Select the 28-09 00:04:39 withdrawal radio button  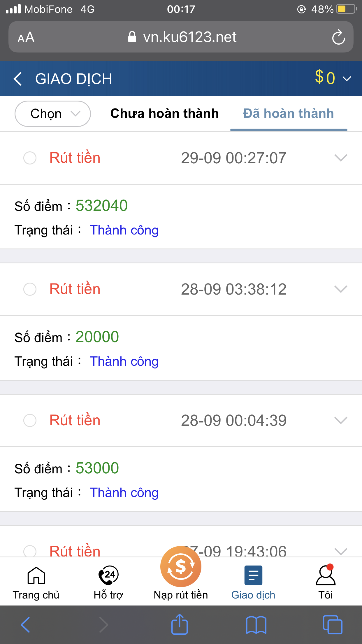pyautogui.click(x=30, y=421)
